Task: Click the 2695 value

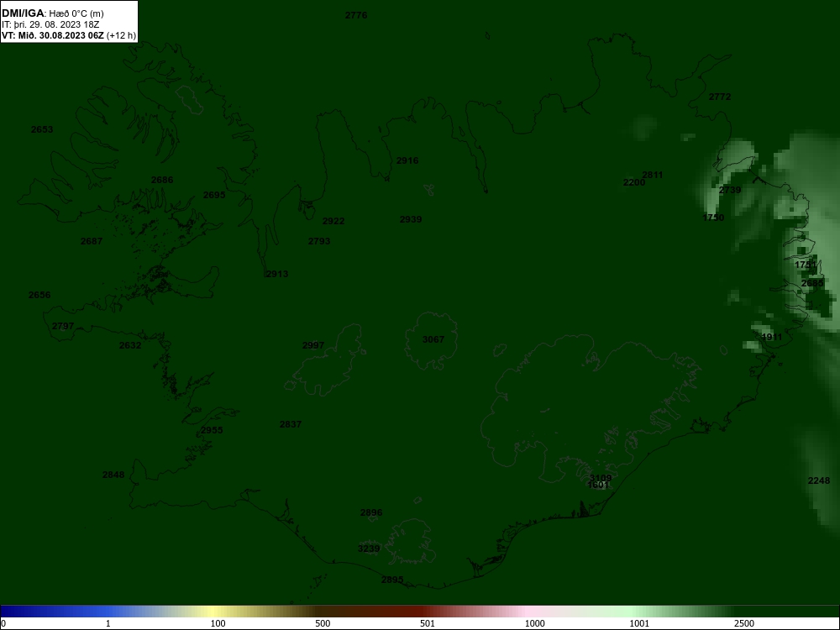Action: [x=214, y=195]
